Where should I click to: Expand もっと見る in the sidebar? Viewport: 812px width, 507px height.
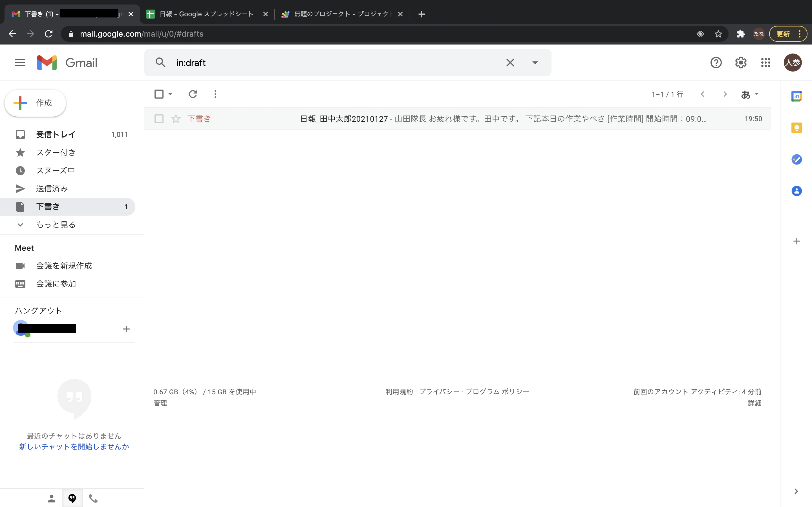55,225
